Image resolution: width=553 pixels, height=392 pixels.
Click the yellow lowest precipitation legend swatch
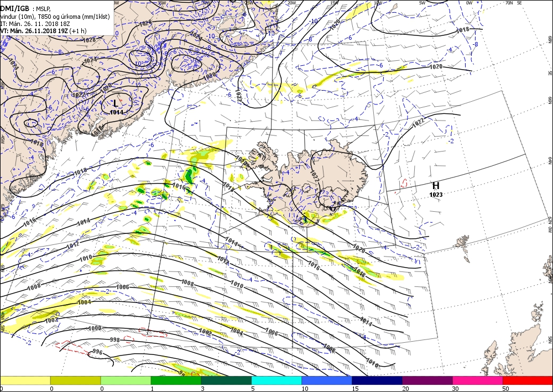25,380
